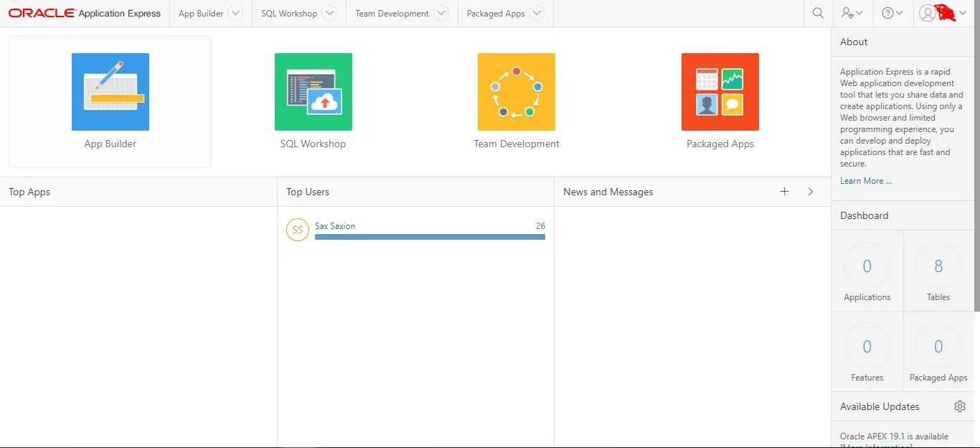980x448 pixels.
Task: Click the Top Users heading
Action: coord(308,192)
